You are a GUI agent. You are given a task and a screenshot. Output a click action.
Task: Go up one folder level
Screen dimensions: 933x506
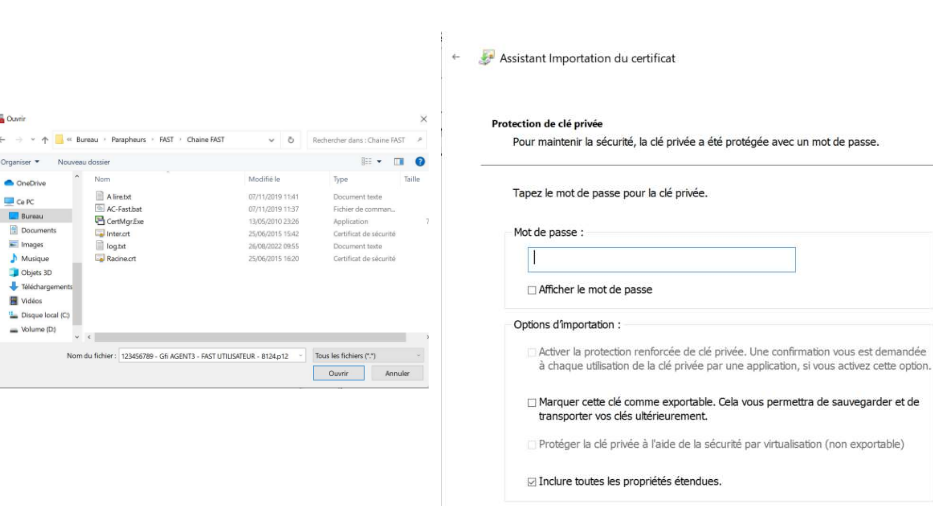[44, 140]
